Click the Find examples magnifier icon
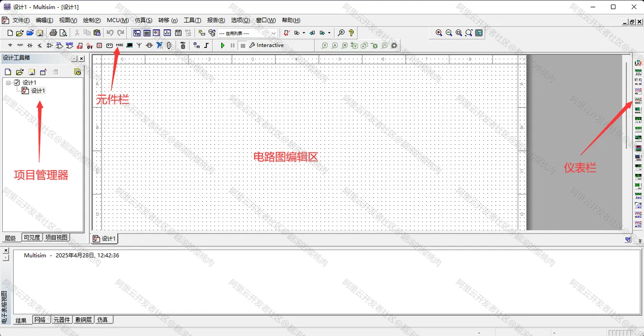This screenshot has width=644, height=336. point(341,33)
